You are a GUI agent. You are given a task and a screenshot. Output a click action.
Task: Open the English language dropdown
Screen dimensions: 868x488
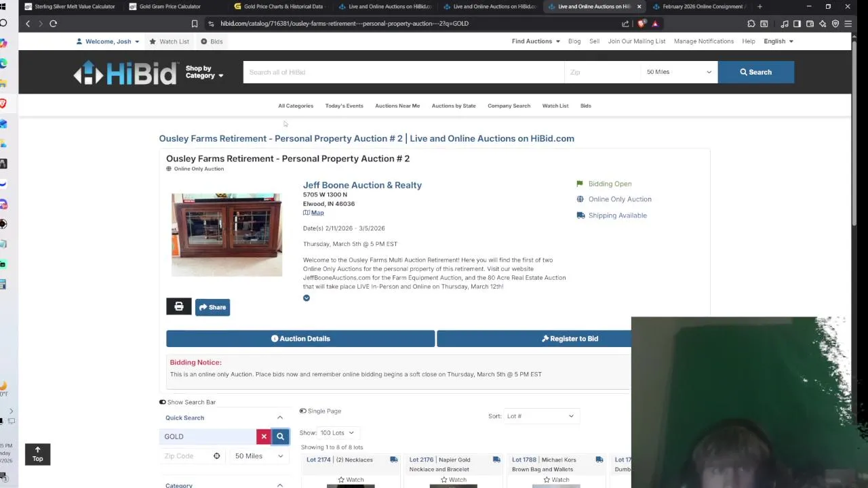click(778, 41)
